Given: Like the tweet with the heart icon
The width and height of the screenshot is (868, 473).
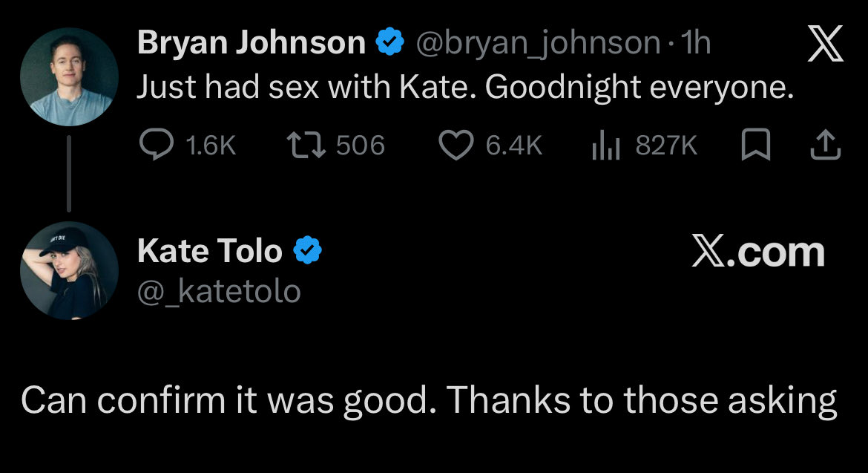Looking at the screenshot, I should [x=456, y=146].
